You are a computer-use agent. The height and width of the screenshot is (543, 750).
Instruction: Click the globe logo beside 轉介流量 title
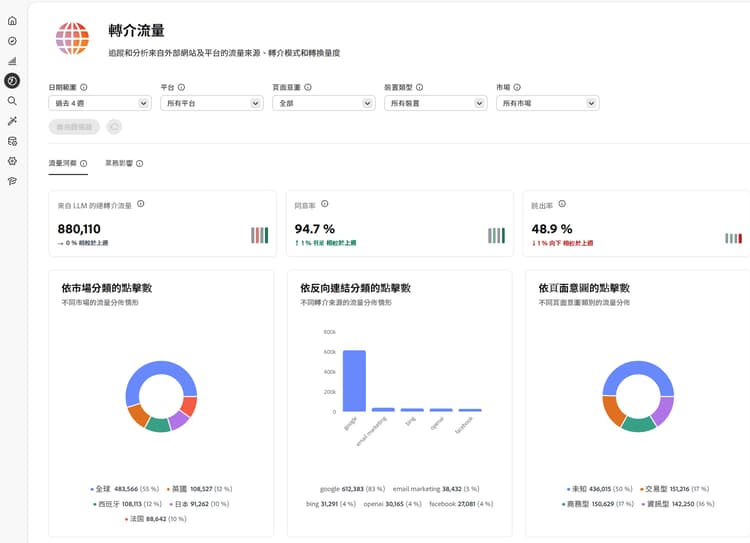coord(72,38)
